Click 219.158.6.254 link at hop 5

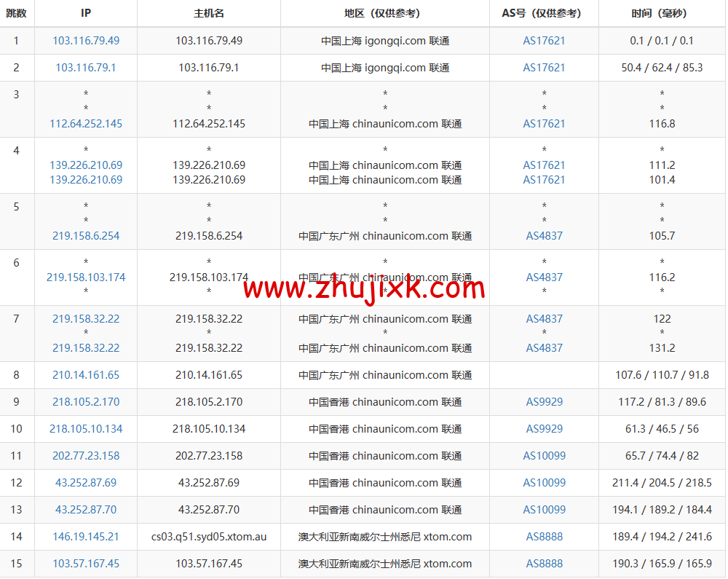(x=85, y=235)
